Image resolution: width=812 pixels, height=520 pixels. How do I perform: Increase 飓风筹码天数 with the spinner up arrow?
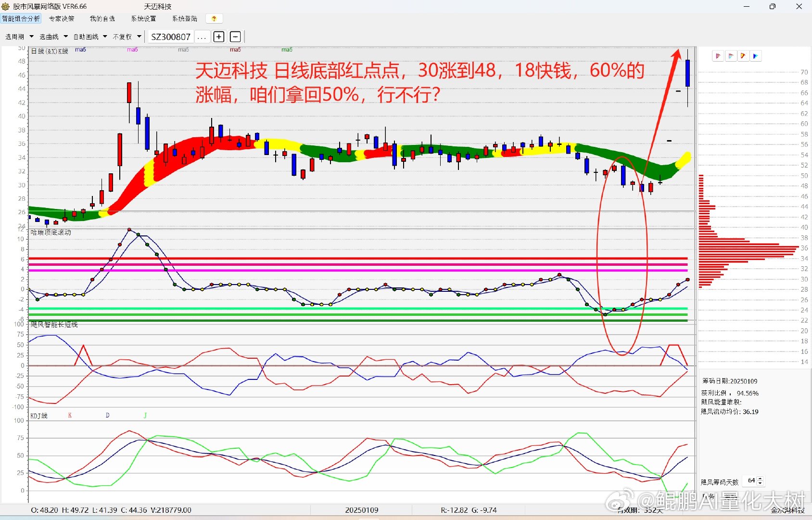760,479
